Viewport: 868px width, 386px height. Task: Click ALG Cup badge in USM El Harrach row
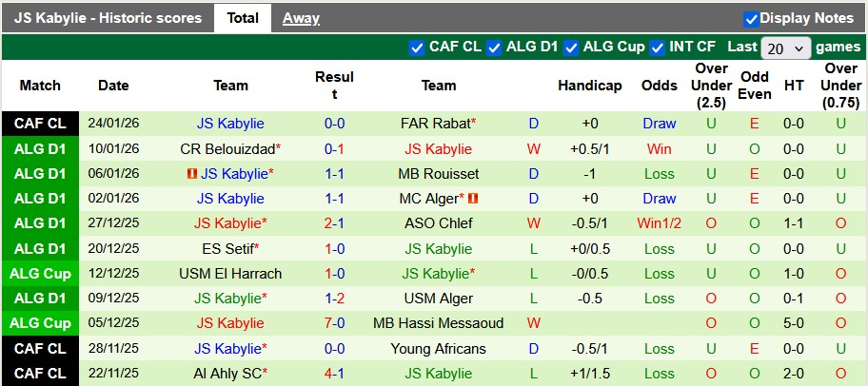[40, 274]
